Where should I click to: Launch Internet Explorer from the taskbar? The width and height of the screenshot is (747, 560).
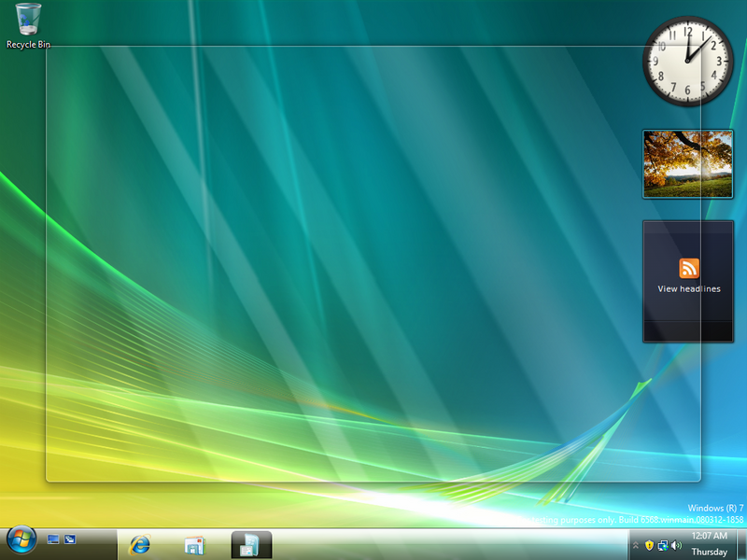click(139, 545)
